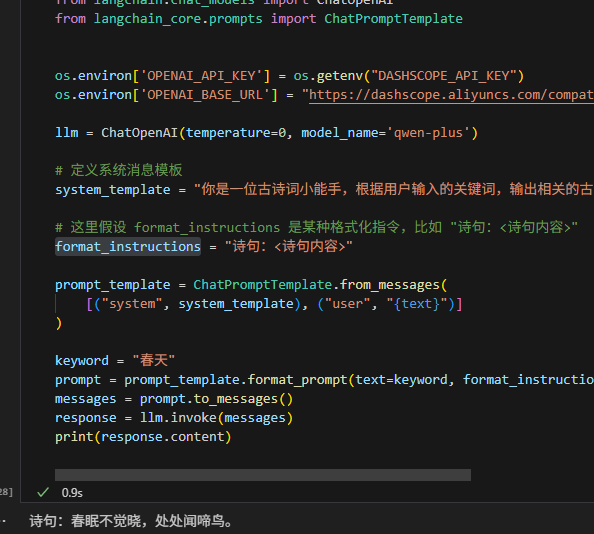Click the highlighted format_instructions variable
The height and width of the screenshot is (534, 594).
tap(128, 247)
